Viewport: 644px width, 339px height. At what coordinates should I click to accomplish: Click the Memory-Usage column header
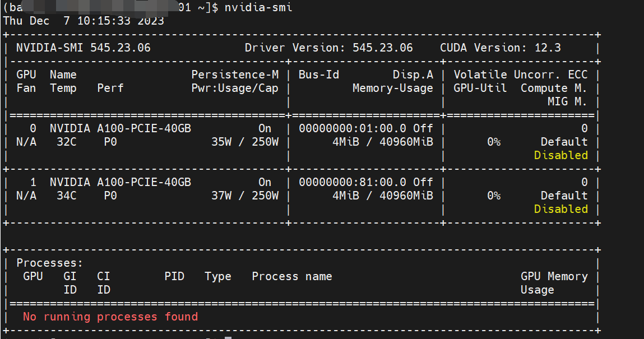pyautogui.click(x=392, y=88)
